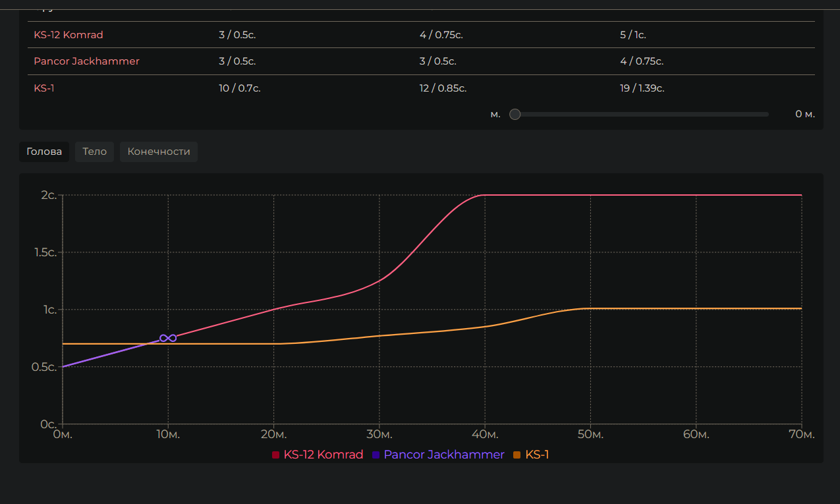Hide KS-1 series via legend label
Screen dimensions: 840x504
tap(537, 455)
